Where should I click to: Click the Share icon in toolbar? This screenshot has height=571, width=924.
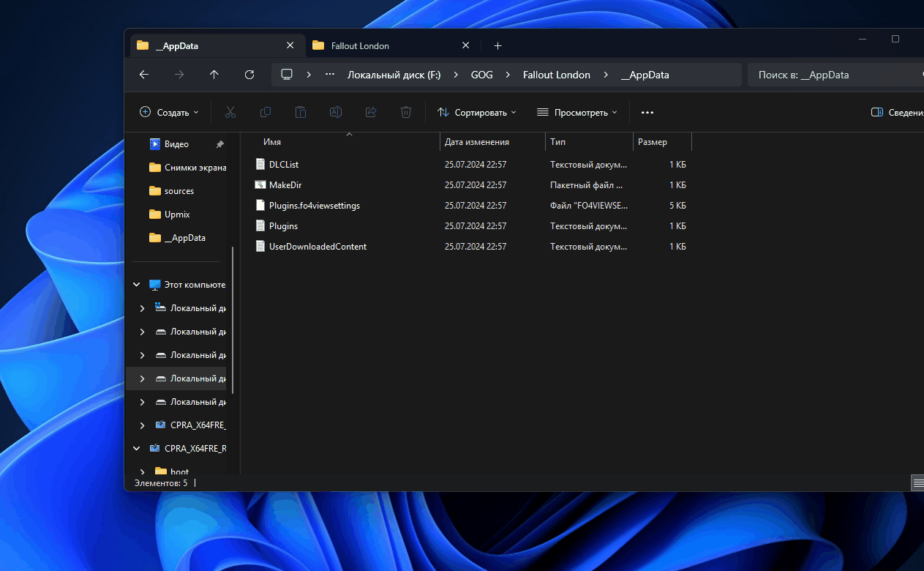point(371,112)
